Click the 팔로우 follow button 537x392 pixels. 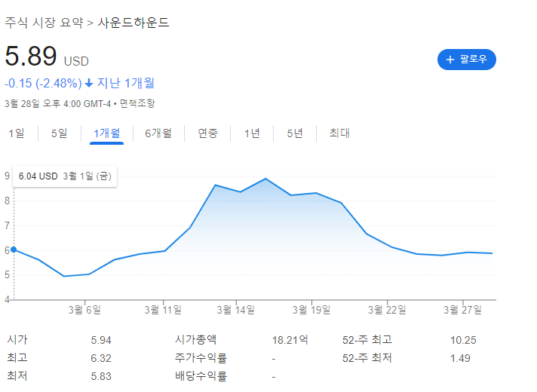(x=466, y=60)
